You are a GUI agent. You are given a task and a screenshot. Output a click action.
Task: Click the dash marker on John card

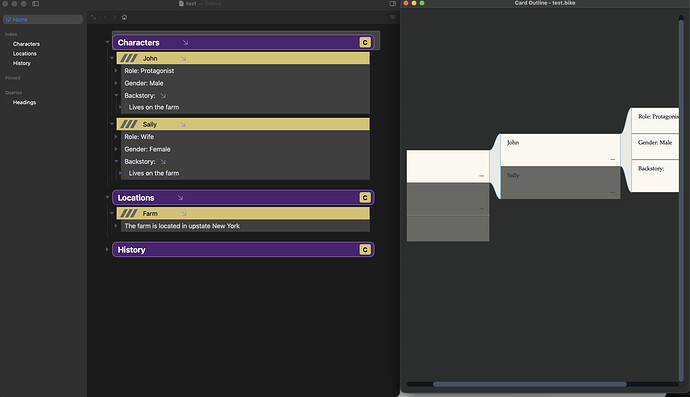tap(613, 159)
